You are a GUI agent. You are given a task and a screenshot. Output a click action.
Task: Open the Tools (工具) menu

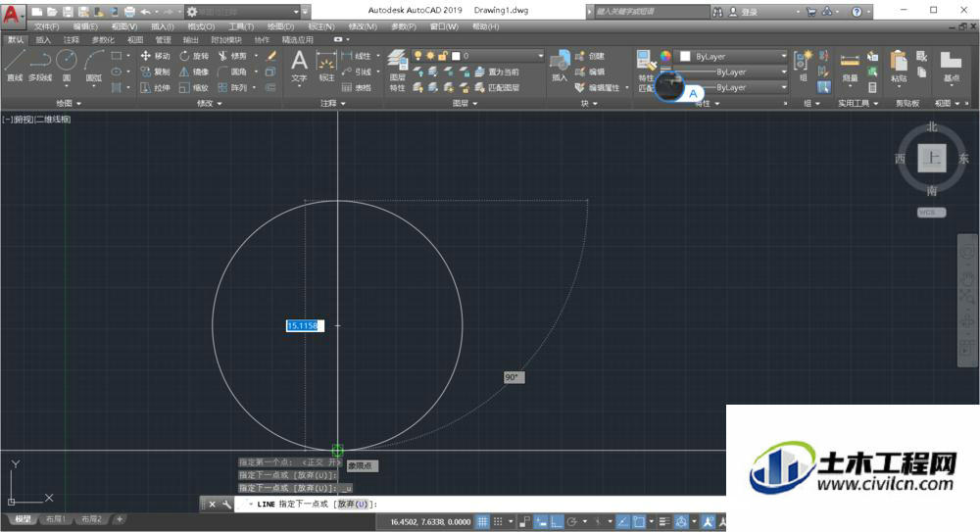[241, 26]
